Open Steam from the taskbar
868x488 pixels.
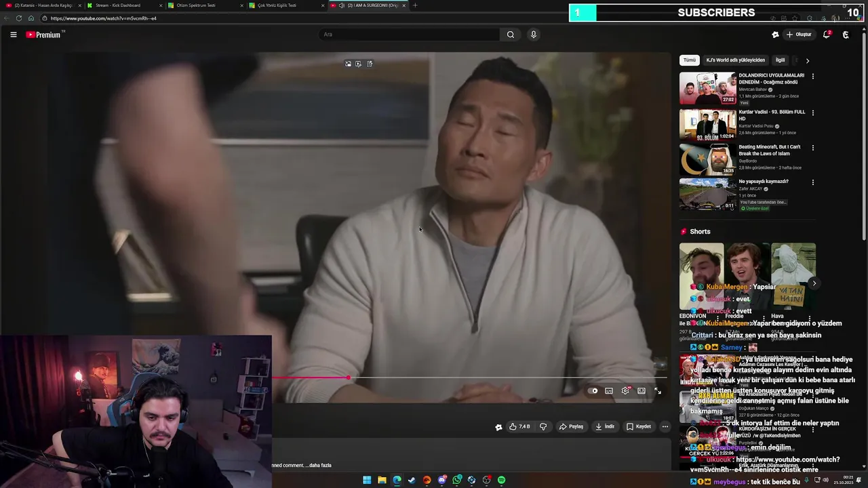click(412, 480)
